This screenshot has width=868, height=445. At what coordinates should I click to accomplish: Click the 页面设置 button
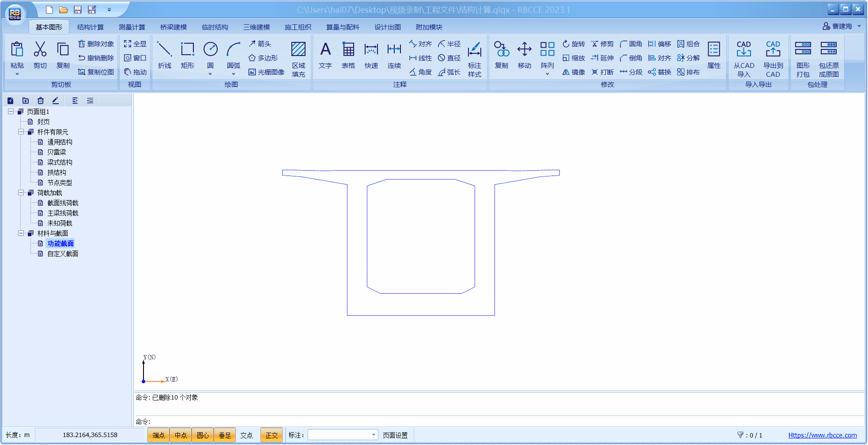point(395,435)
